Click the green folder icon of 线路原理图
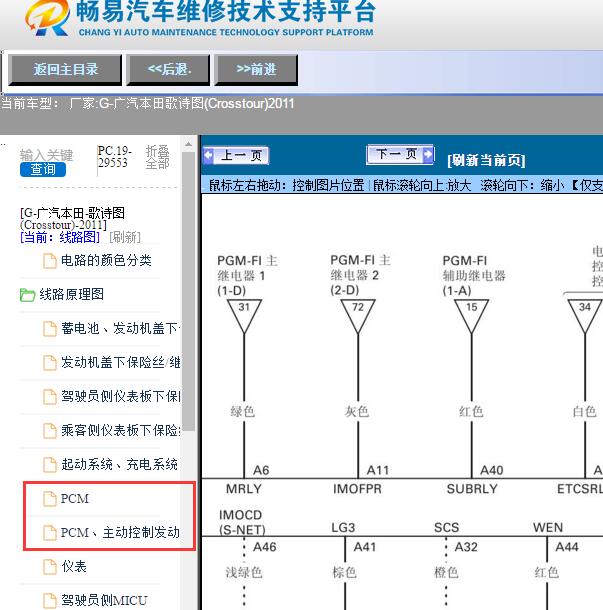The image size is (603, 610). click(27, 295)
